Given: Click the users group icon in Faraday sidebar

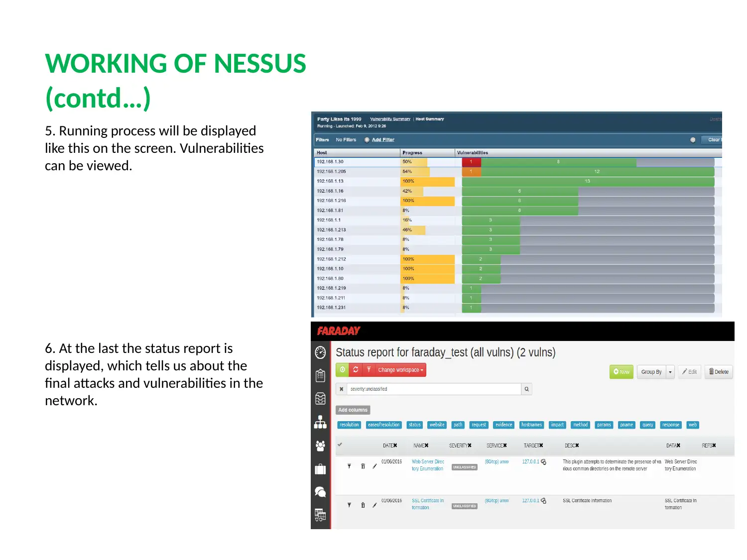Looking at the screenshot, I should pyautogui.click(x=320, y=446).
